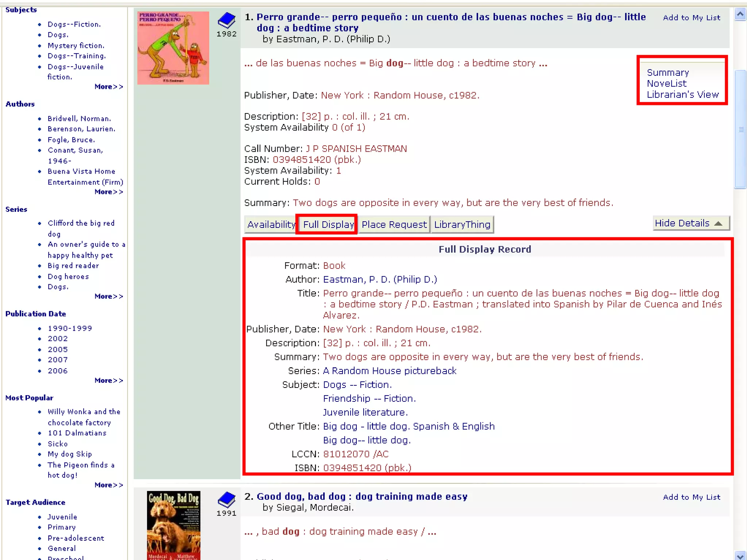Filter by Dogs--Fiction subject

pos(74,24)
